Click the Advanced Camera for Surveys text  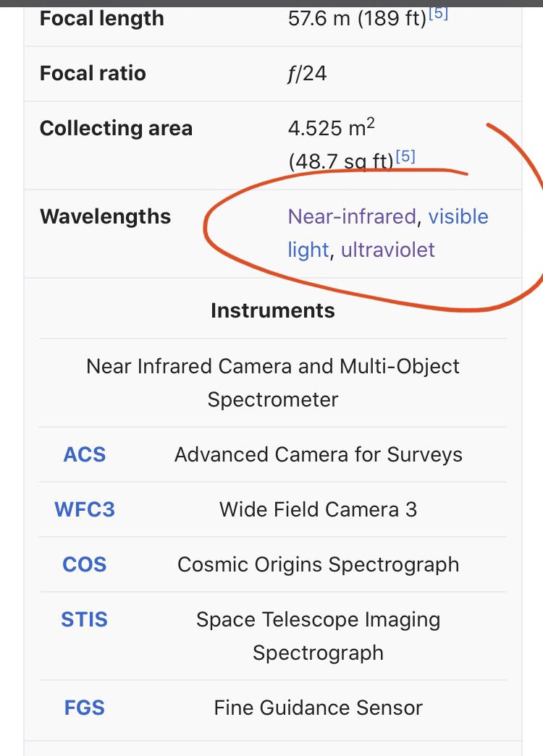(318, 454)
